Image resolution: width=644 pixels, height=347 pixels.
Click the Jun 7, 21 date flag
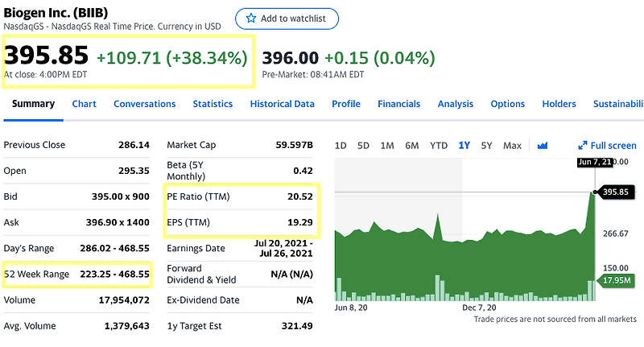coord(595,162)
